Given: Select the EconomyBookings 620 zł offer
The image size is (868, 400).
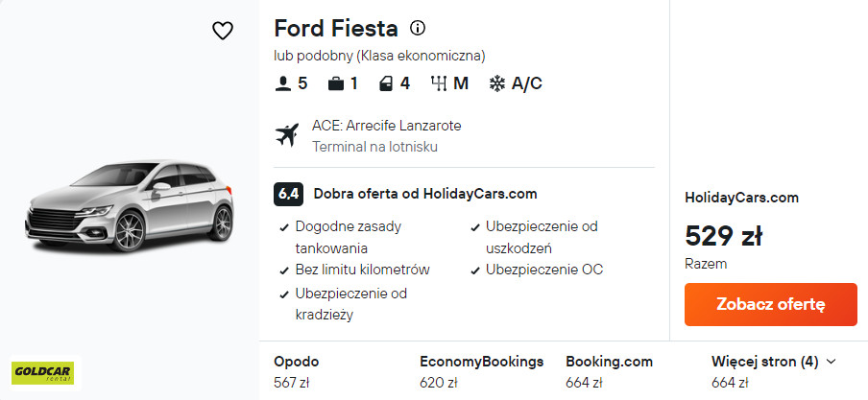Looking at the screenshot, I should click(481, 372).
